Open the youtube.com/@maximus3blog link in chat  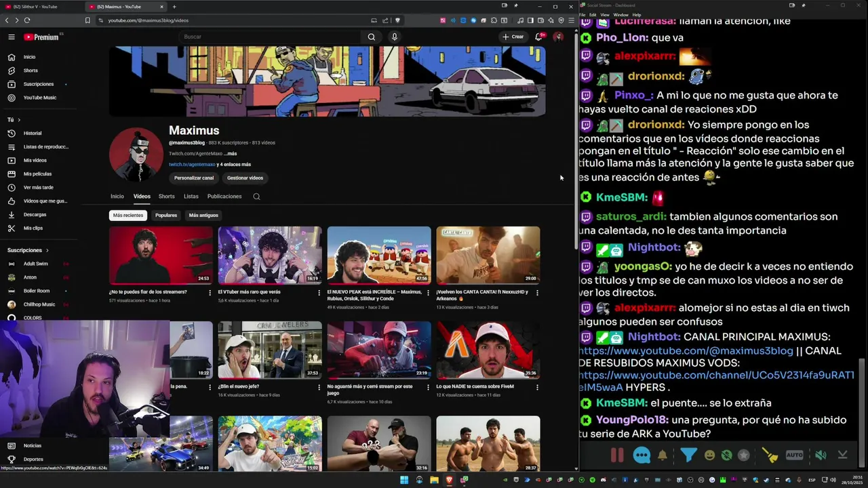tap(686, 350)
